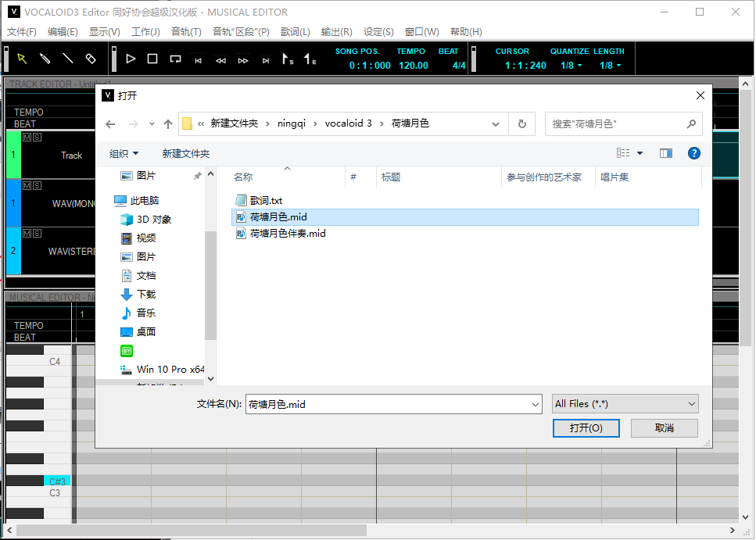Refresh the folder listing
Screen dimensions: 756x540
[x=522, y=124]
